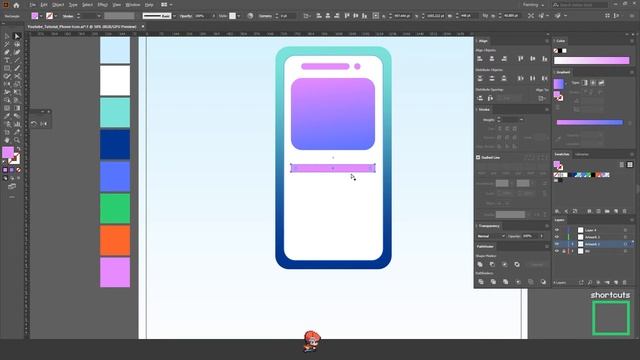640x360 pixels.
Task: Expand the BG layer contents
Action: [572, 251]
